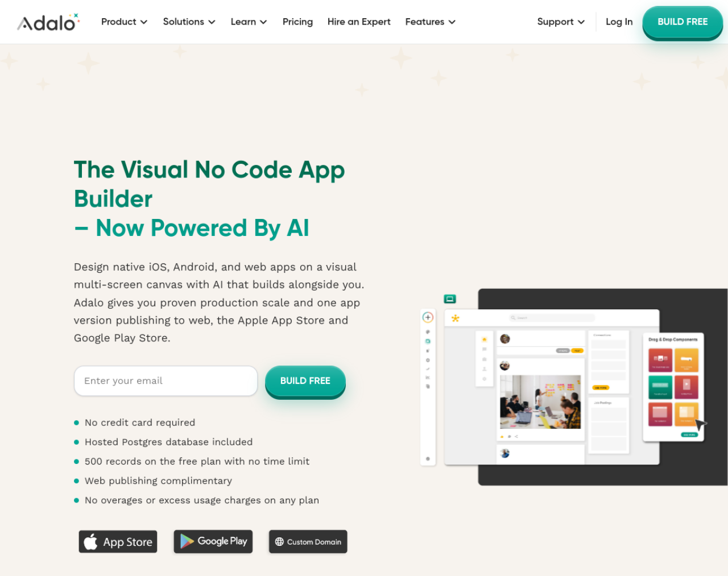Image resolution: width=728 pixels, height=576 pixels.
Task: Open Hire an Expert link
Action: (x=359, y=22)
